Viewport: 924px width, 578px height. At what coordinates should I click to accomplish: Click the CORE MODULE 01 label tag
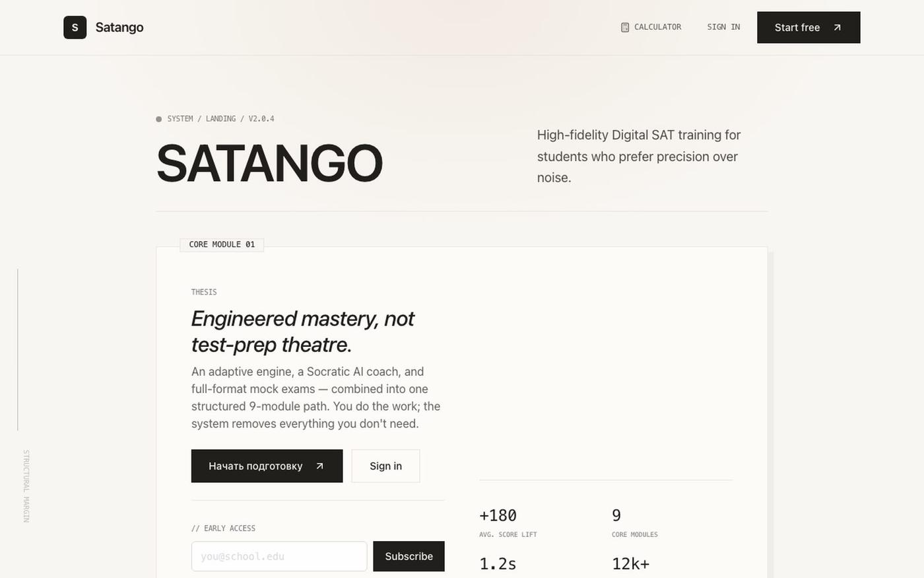click(222, 244)
